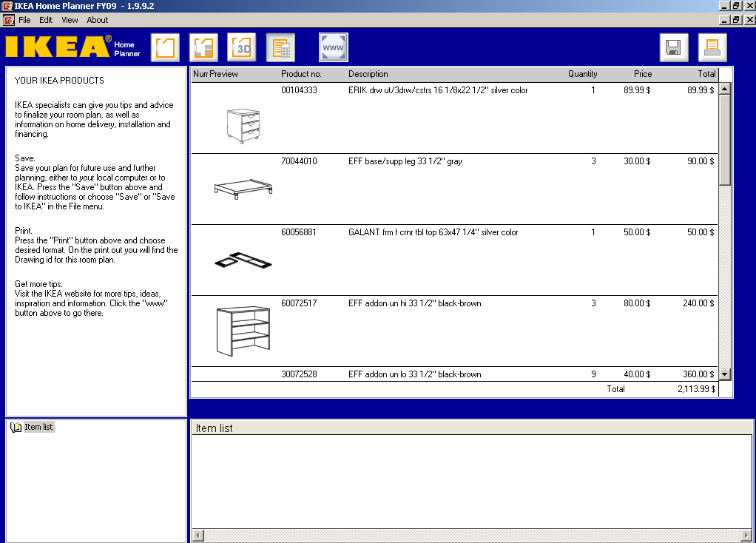756x543 pixels.
Task: Click the GALANT frm f crnr tbl description
Action: (433, 232)
